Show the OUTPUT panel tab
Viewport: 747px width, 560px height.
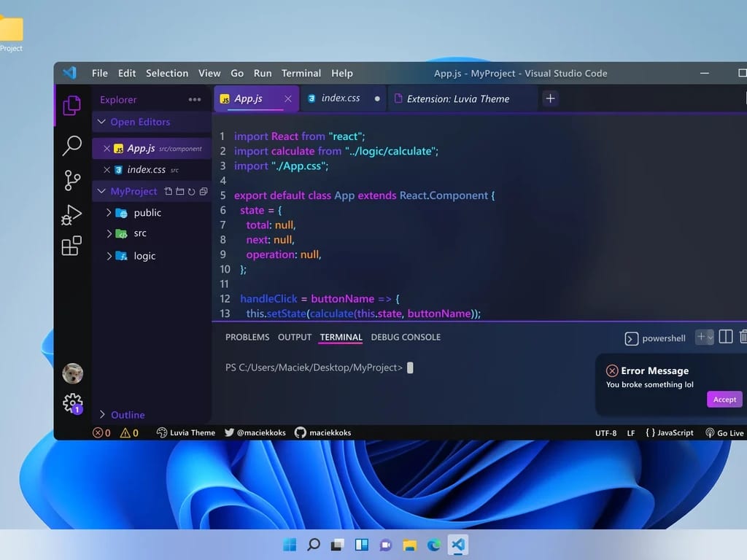[x=295, y=337]
